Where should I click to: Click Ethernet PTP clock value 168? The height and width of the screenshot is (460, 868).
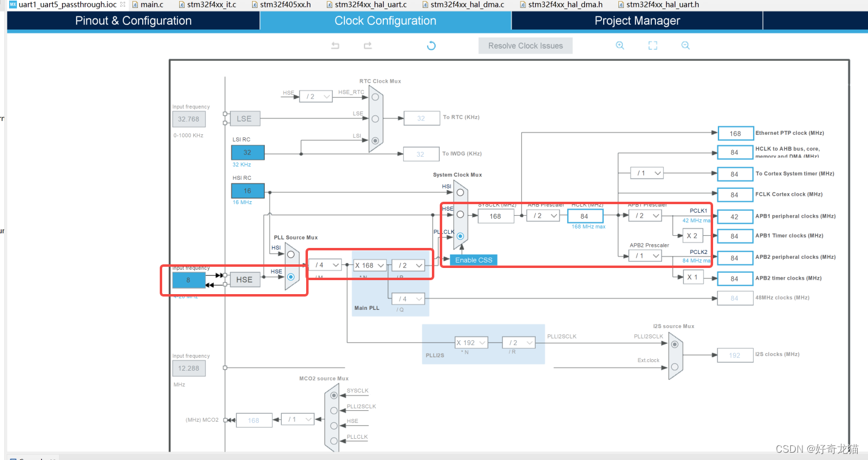pyautogui.click(x=735, y=133)
